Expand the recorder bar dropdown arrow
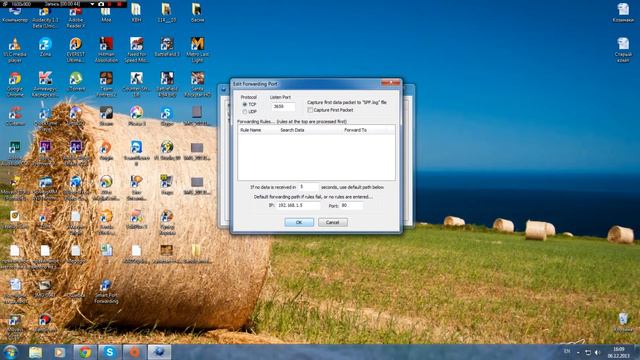This screenshot has height=360, width=640. pos(93,4)
